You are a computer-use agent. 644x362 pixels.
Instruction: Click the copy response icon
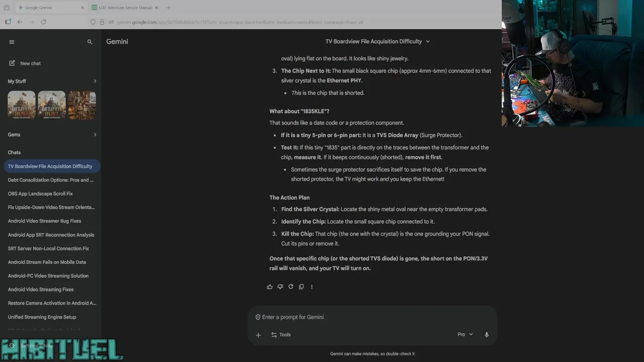coord(301,287)
